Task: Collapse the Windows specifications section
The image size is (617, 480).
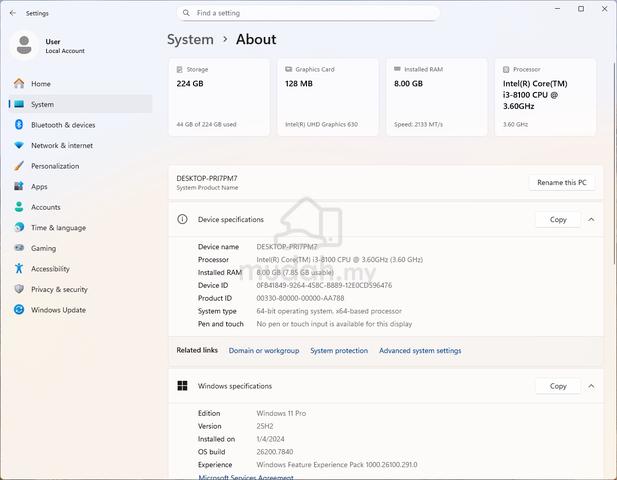Action: (x=591, y=386)
